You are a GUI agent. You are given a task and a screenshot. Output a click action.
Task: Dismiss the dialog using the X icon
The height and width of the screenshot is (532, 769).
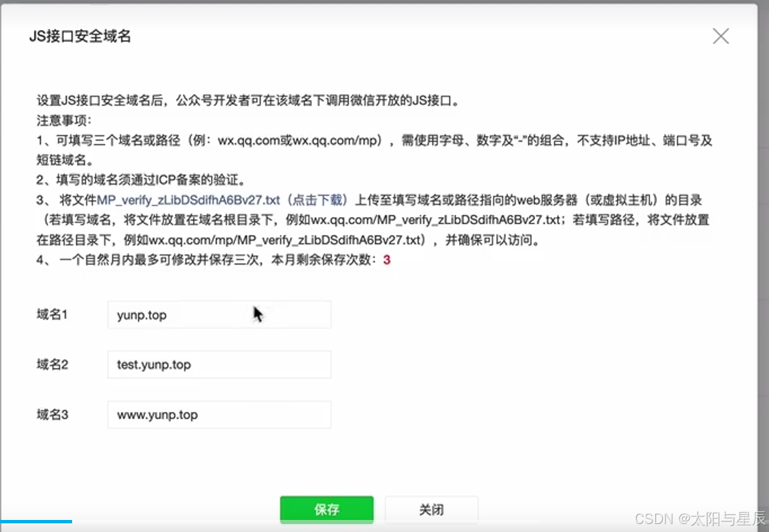click(x=721, y=37)
